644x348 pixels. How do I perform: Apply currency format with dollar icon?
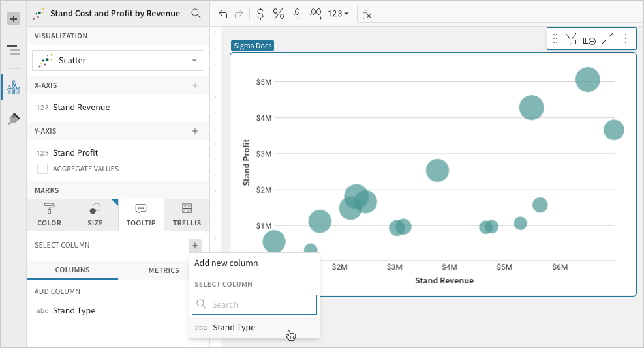click(260, 13)
